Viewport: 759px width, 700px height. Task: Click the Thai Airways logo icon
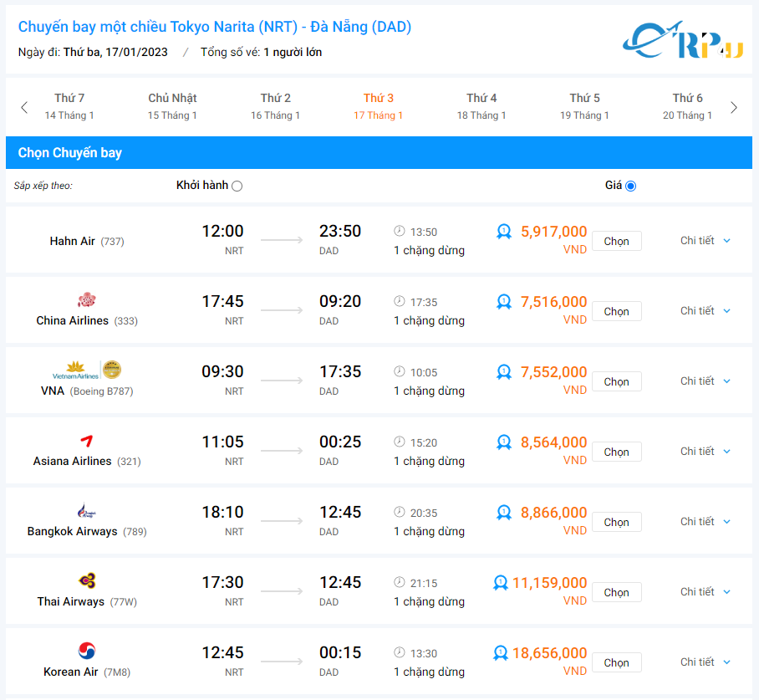tap(87, 580)
